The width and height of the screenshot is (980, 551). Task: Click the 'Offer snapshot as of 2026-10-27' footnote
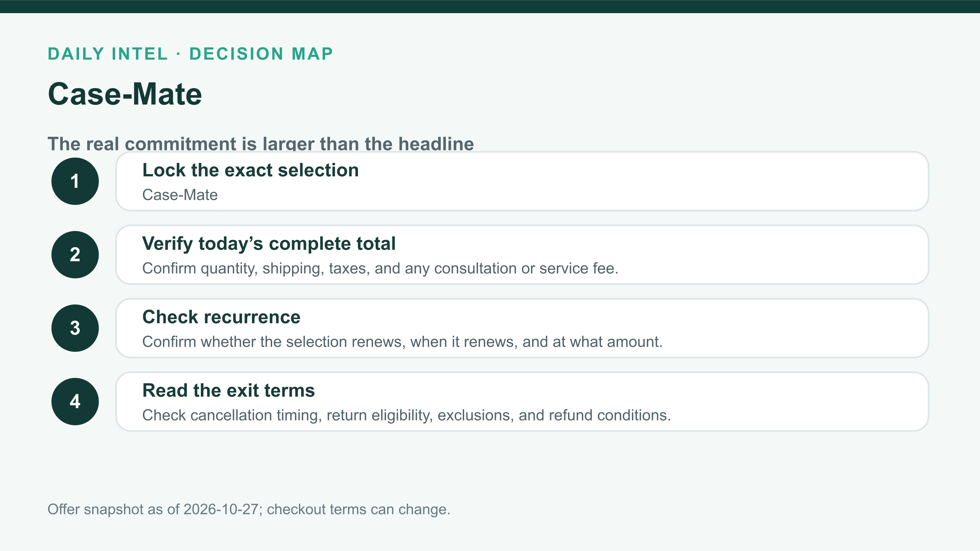point(249,509)
